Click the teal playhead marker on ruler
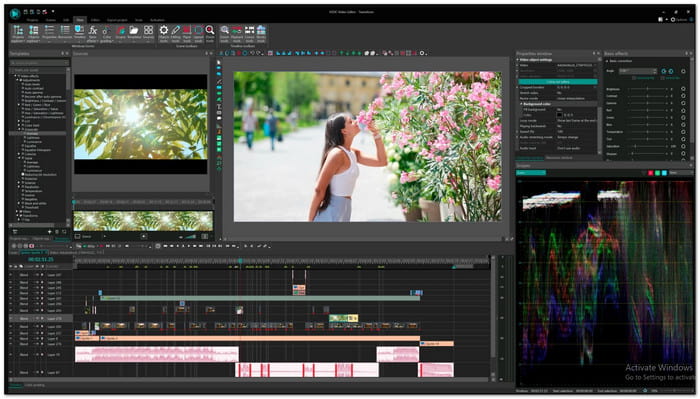The height and width of the screenshot is (399, 700). point(240,261)
